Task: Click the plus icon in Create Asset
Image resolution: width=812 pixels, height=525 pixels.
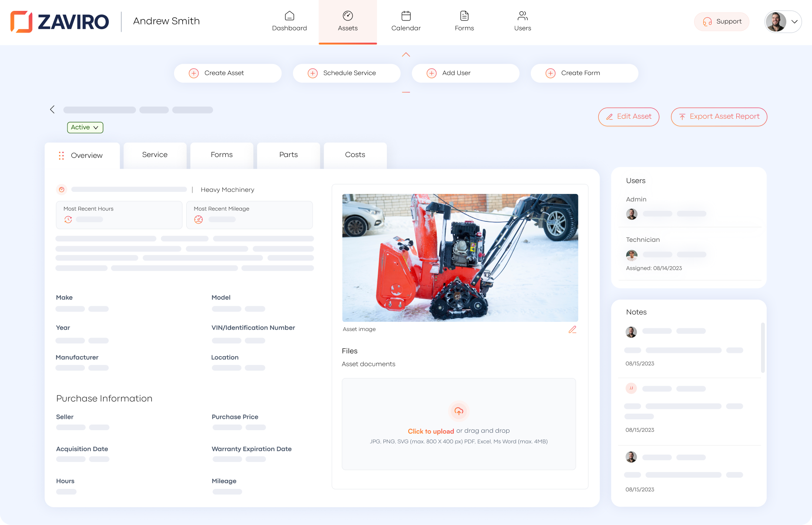Action: click(194, 73)
